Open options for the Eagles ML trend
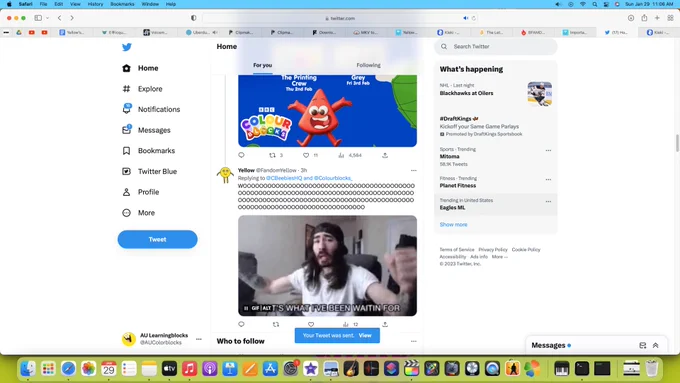680x383 pixels. 548,202
